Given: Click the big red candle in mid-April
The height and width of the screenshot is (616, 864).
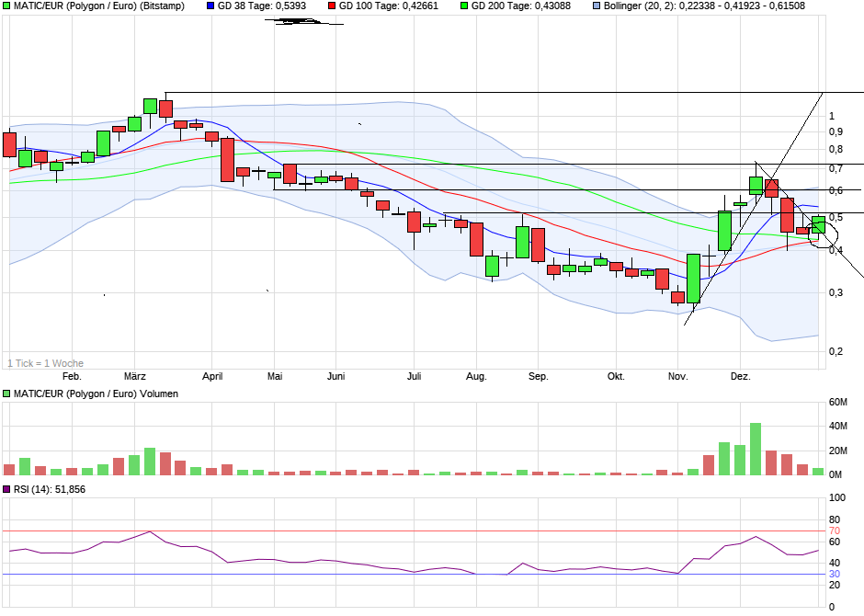Looking at the screenshot, I should [227, 160].
